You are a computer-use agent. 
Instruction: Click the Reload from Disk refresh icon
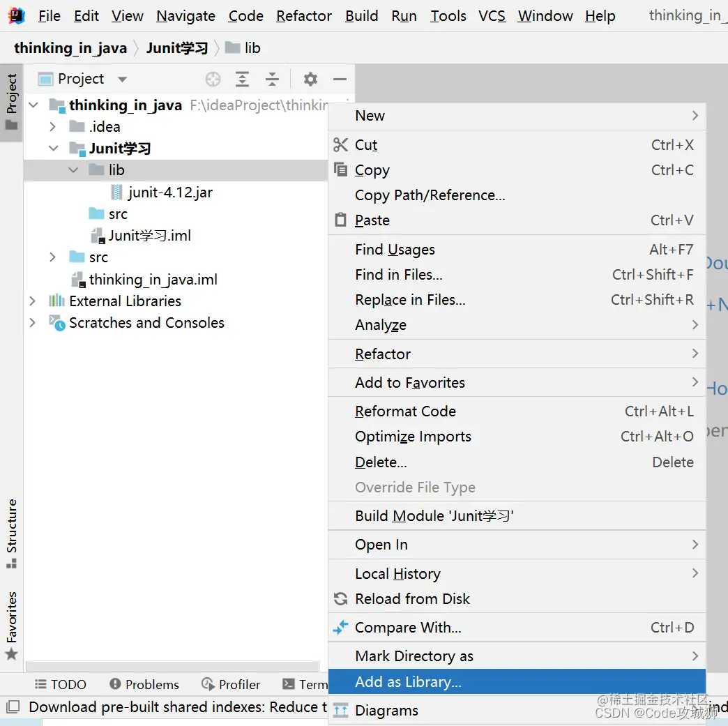pyautogui.click(x=340, y=599)
